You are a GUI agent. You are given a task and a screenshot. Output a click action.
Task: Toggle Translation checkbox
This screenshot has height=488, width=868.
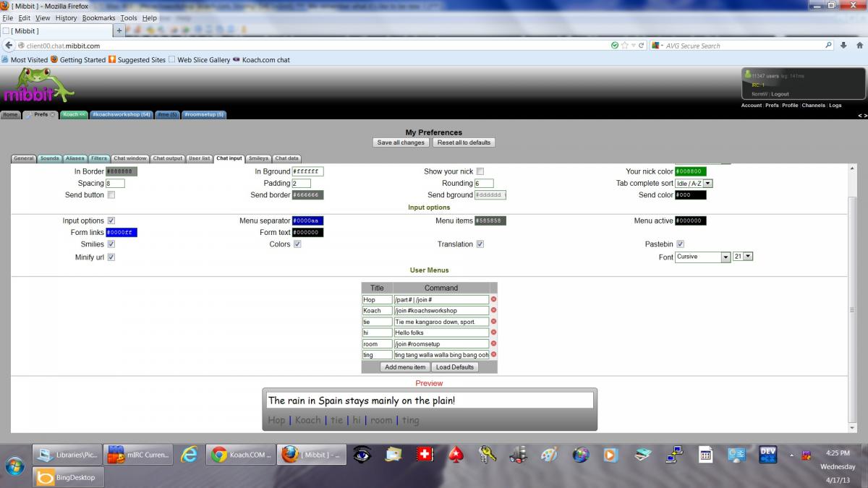click(x=480, y=244)
